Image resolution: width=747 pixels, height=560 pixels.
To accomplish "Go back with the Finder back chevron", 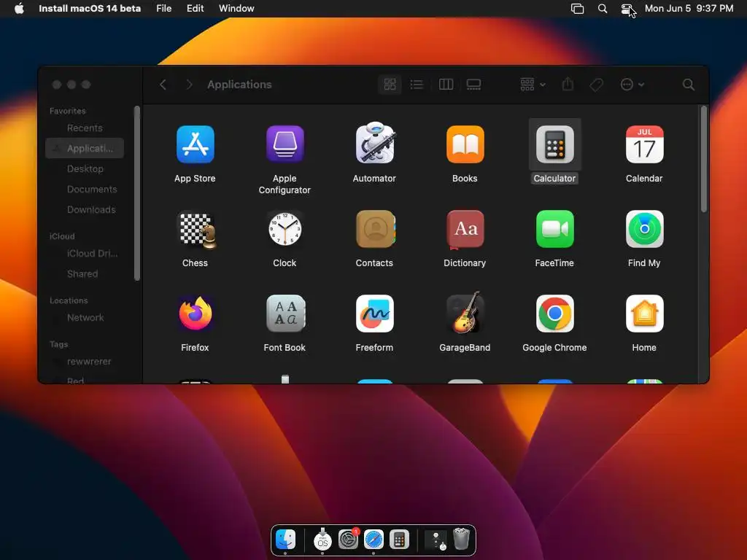I will (x=163, y=85).
